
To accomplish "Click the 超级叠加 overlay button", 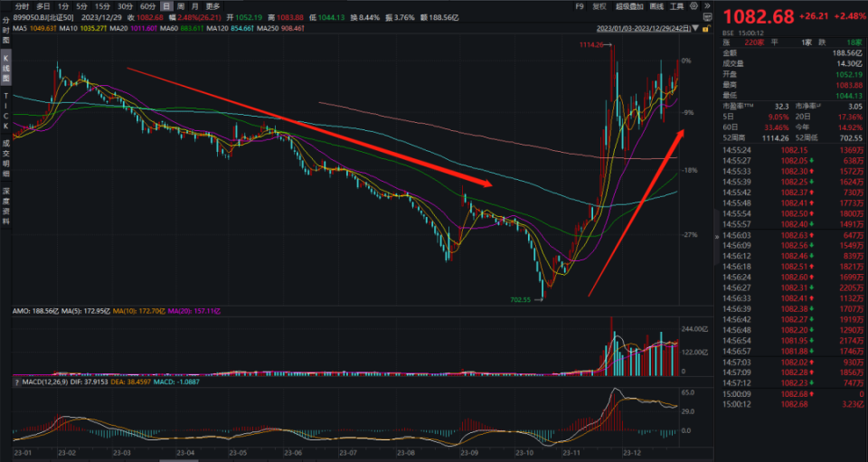I will tap(629, 6).
